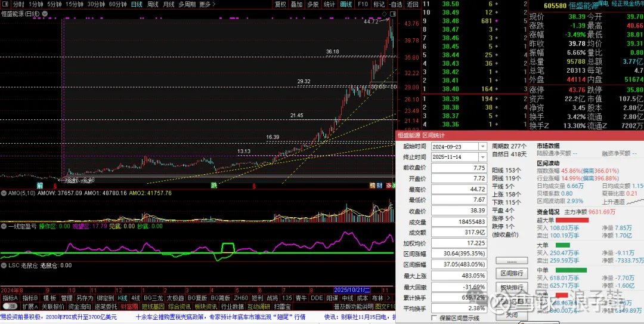644x324 pixels.
Task: Open F10 company information
Action: pos(363,5)
